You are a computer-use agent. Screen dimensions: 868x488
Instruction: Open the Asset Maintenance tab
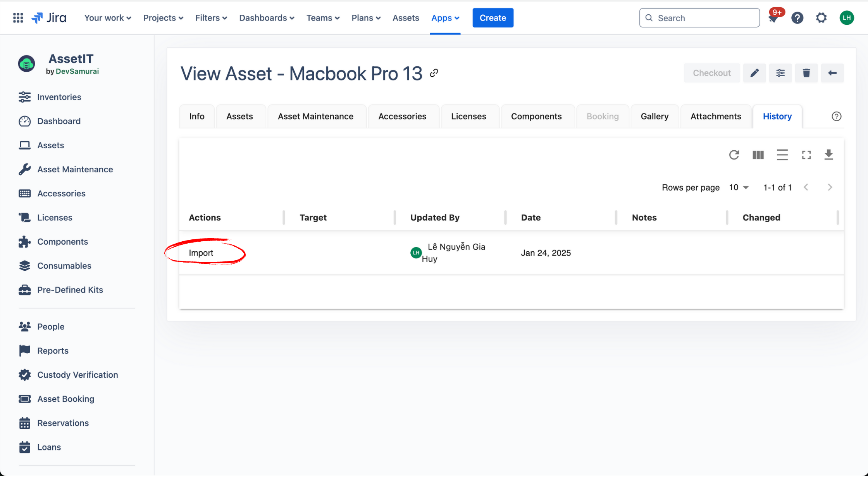315,116
